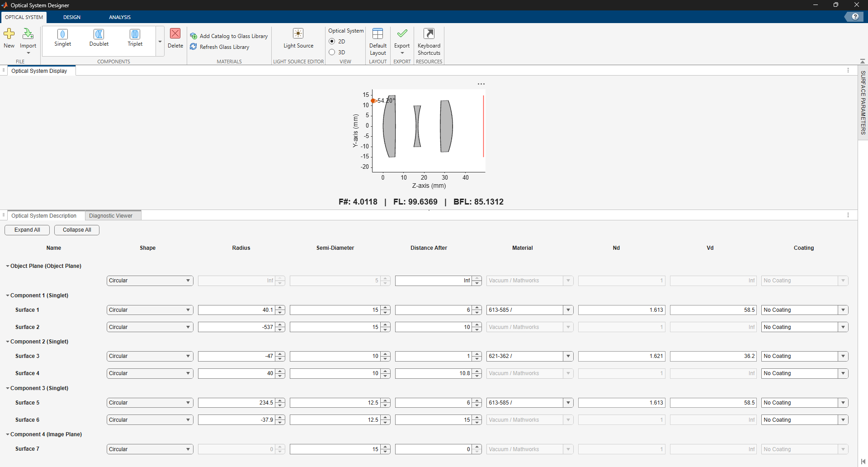The height and width of the screenshot is (467, 868).
Task: Decrement Surface 6 Radius with down stepper
Action: tap(281, 422)
